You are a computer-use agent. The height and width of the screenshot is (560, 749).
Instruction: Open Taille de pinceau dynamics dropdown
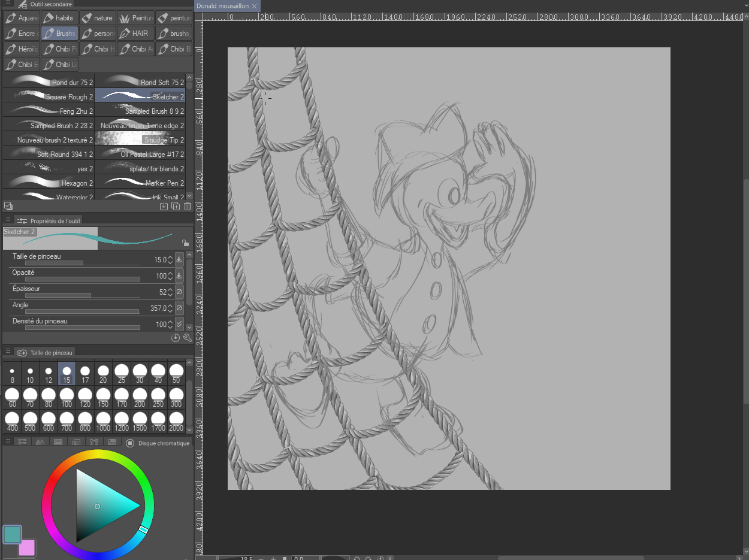[x=179, y=260]
